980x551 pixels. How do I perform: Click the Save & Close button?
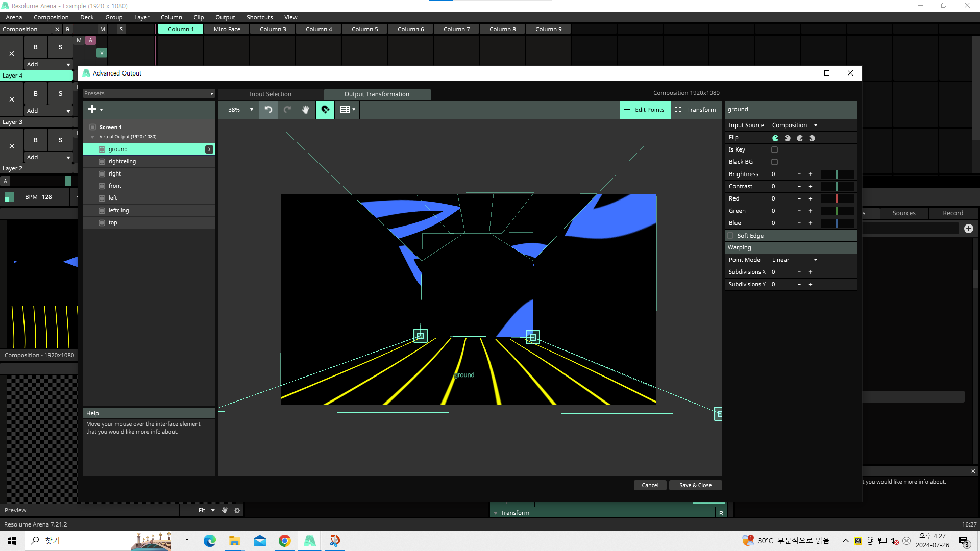[695, 485]
